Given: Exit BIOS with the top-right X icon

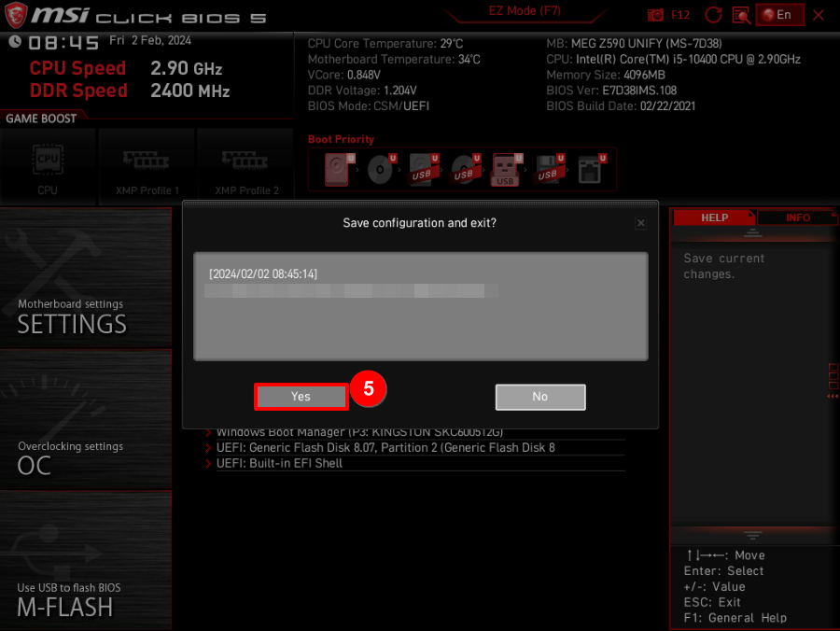Looking at the screenshot, I should pos(818,15).
